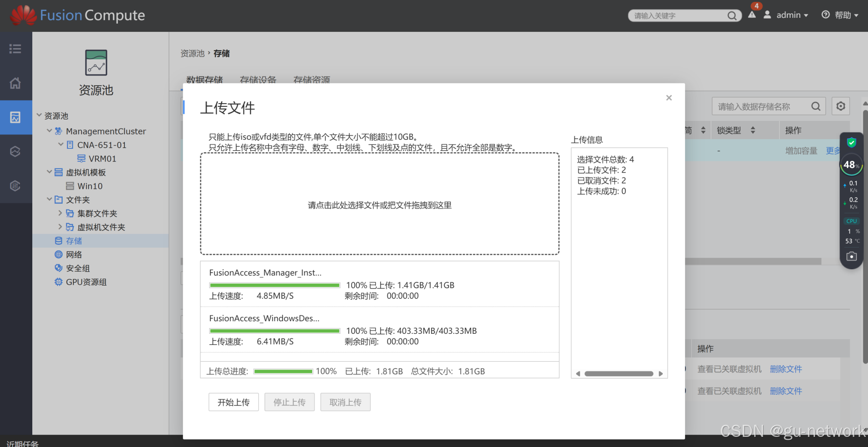The width and height of the screenshot is (868, 447).
Task: Select resource pool icon in sidebar
Action: tap(15, 117)
